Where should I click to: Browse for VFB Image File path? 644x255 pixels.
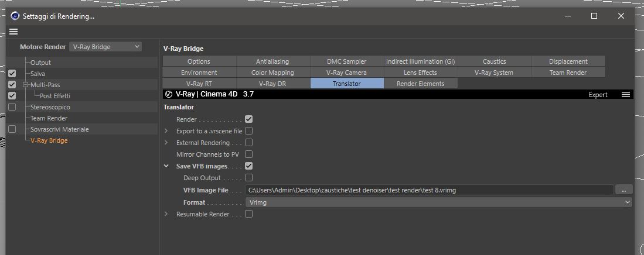624,190
